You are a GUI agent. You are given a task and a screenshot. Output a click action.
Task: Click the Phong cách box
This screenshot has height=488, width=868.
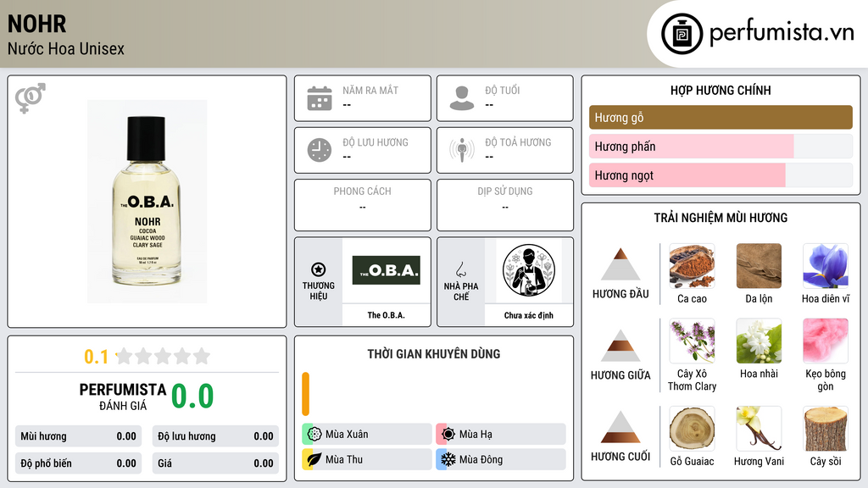[363, 205]
